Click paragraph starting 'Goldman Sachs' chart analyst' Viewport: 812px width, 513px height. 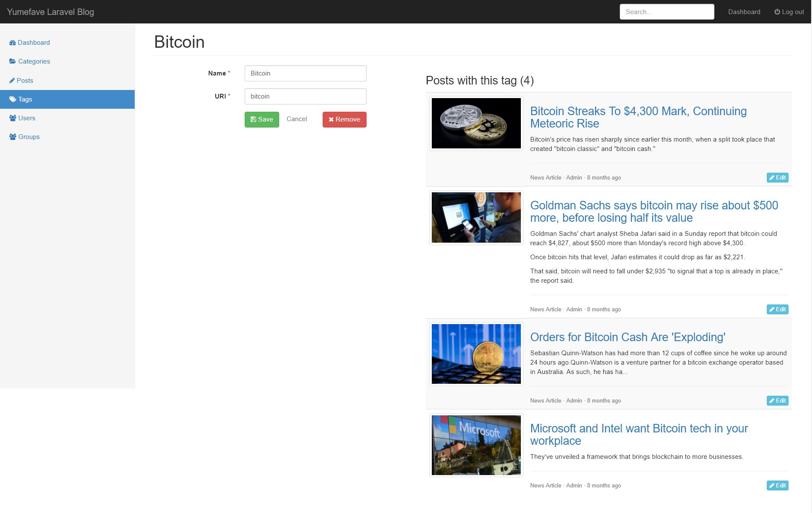[653, 238]
